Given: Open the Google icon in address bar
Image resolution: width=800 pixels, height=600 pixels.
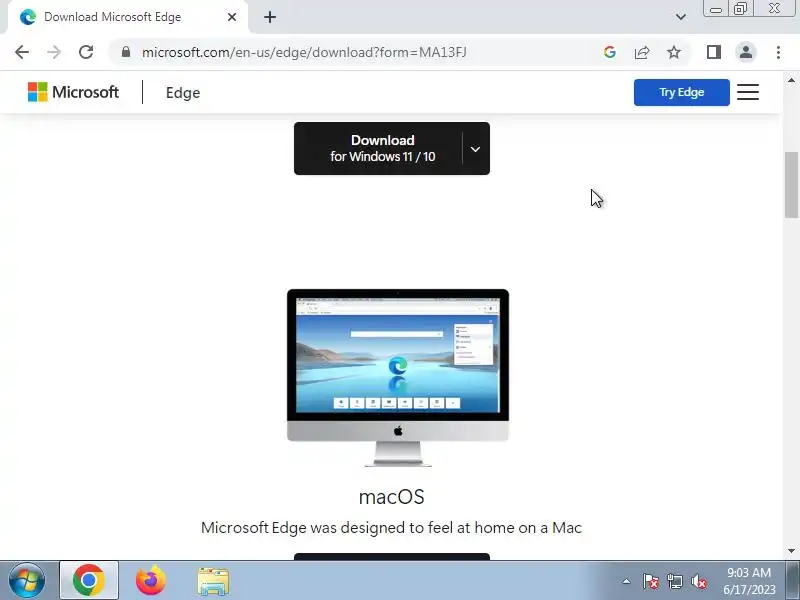Looking at the screenshot, I should [609, 52].
